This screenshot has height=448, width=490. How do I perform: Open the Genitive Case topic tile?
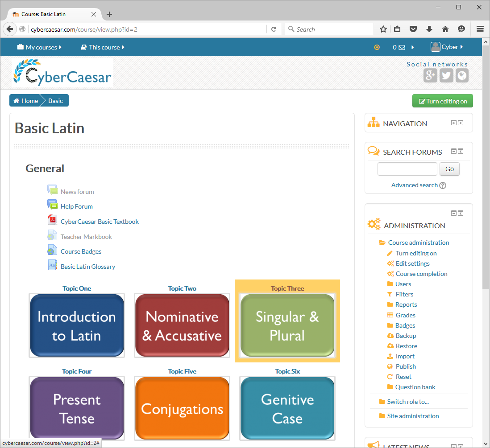click(x=287, y=408)
